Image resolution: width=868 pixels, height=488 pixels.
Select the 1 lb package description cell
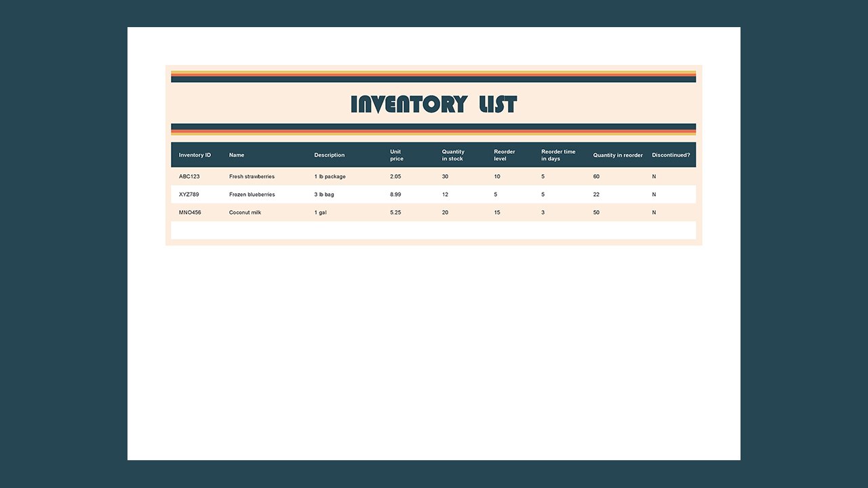[330, 176]
